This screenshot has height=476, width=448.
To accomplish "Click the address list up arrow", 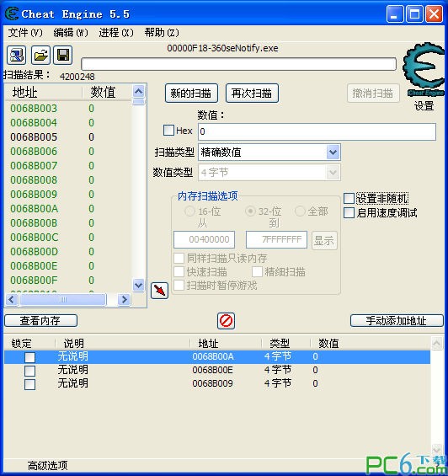I will click(139, 91).
